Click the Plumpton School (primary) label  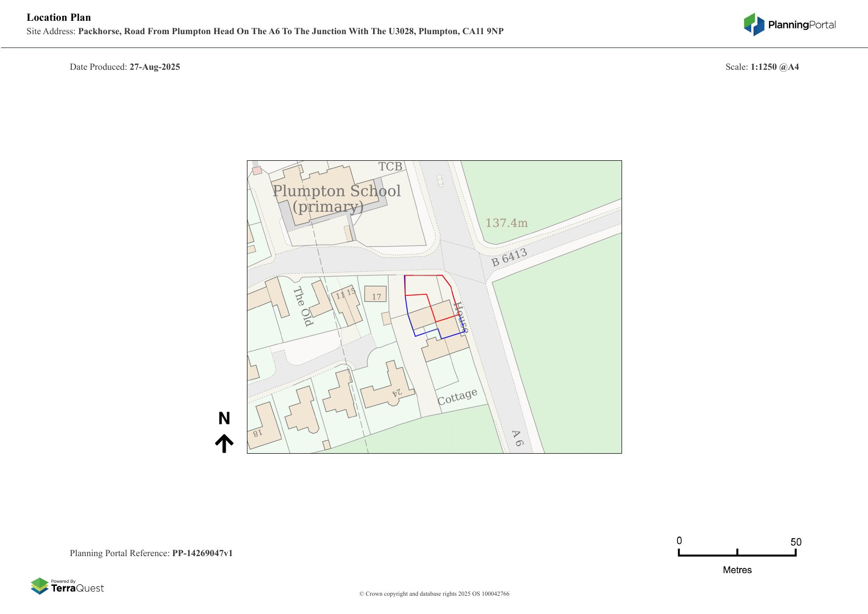[x=337, y=198]
